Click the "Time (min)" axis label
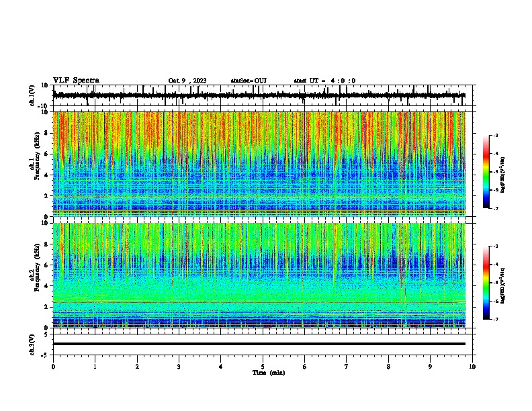This screenshot has width=532, height=411. pos(269,373)
